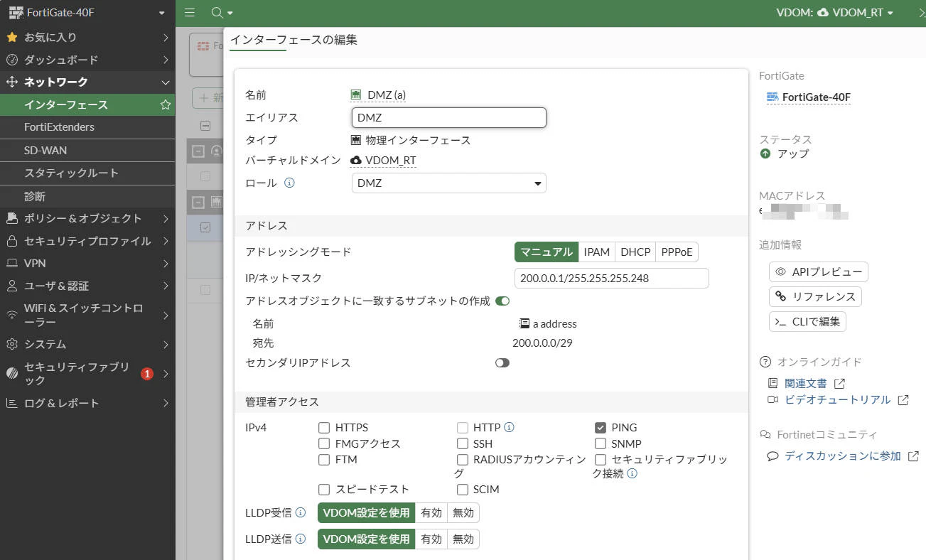Enable the HTTPS checkbox
Image resolution: width=926 pixels, height=560 pixels.
click(x=324, y=428)
